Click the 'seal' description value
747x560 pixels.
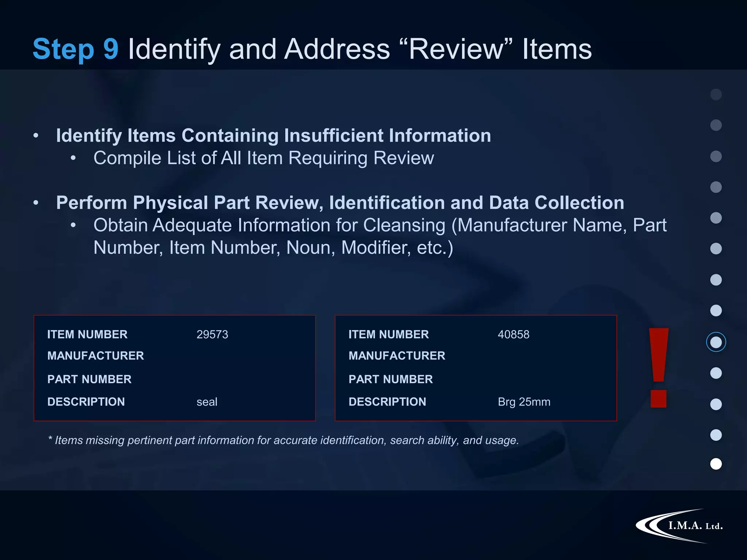click(x=207, y=402)
